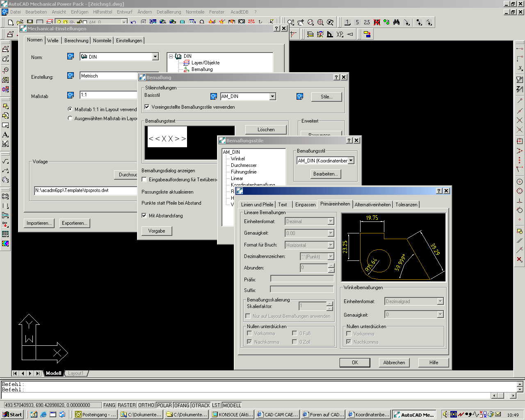Open the Winkel Einheitenformat Dezimalgrad dropdown

coord(440,301)
